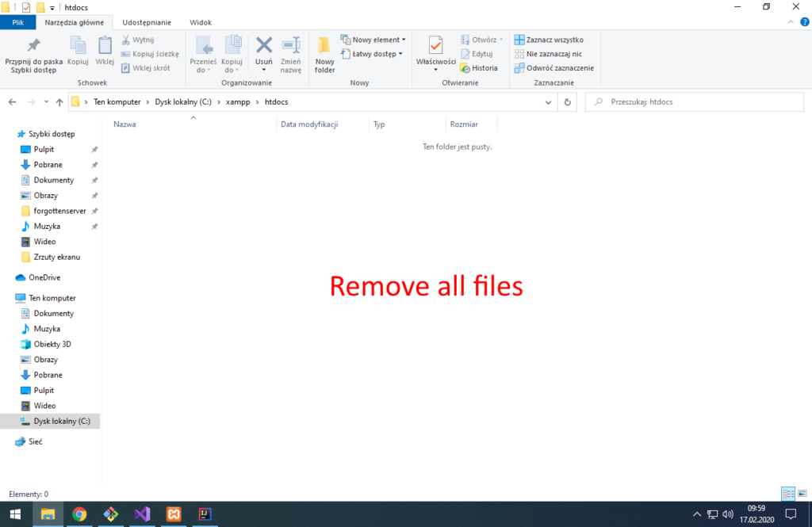812x527 pixels.
Task: Open Łatwy dostęp dropdown
Action: coord(371,54)
